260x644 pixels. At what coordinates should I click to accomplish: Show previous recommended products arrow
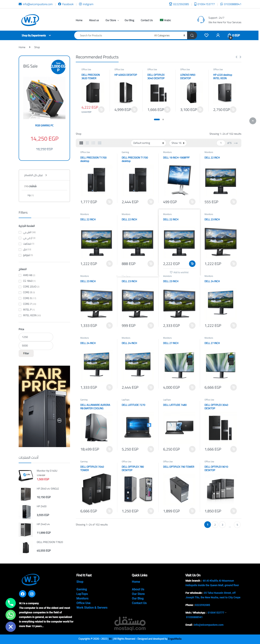237,57
